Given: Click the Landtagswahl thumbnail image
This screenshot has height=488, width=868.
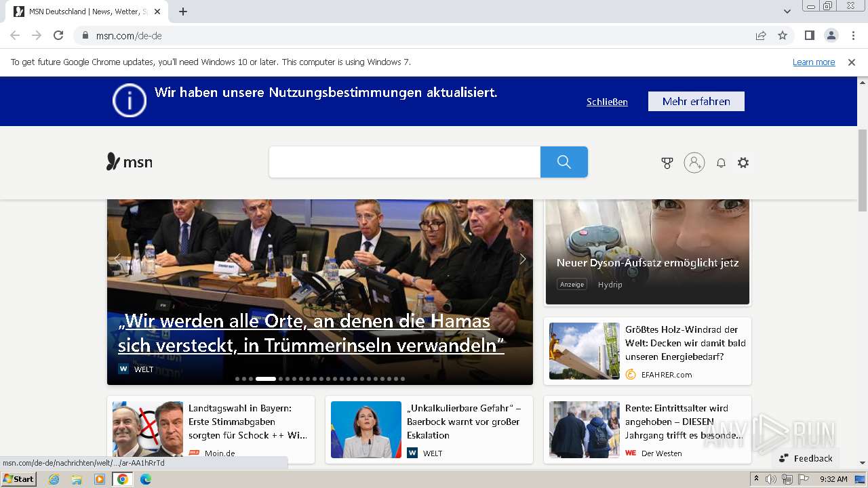Looking at the screenshot, I should [x=148, y=430].
